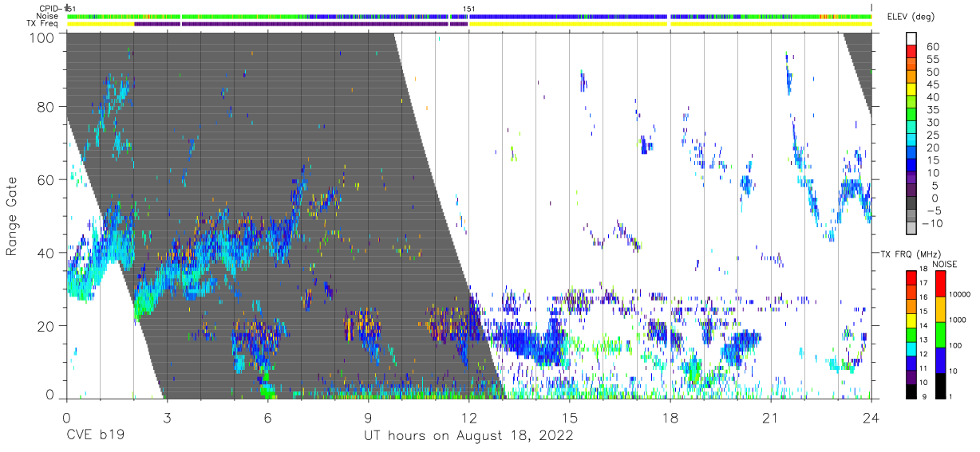
Task: Click the green swatch of the NOISE colorbar
Action: [x=941, y=335]
